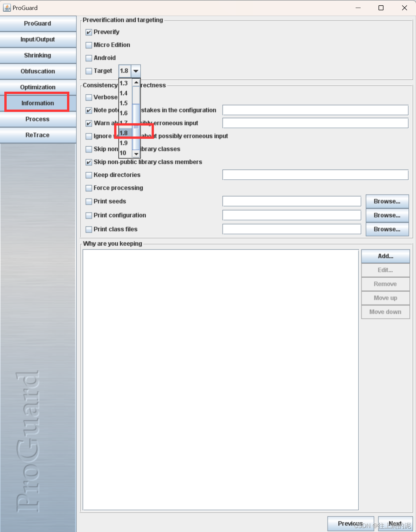
Task: Switch to the Process tab
Action: (x=38, y=119)
